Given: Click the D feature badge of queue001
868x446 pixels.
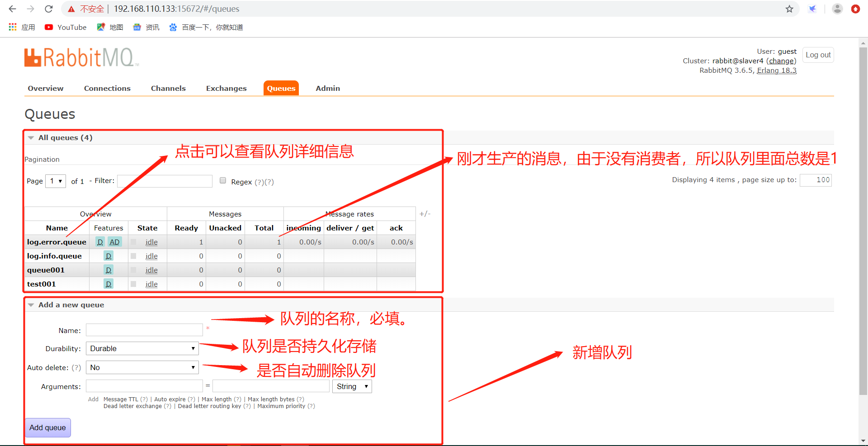Looking at the screenshot, I should (108, 270).
